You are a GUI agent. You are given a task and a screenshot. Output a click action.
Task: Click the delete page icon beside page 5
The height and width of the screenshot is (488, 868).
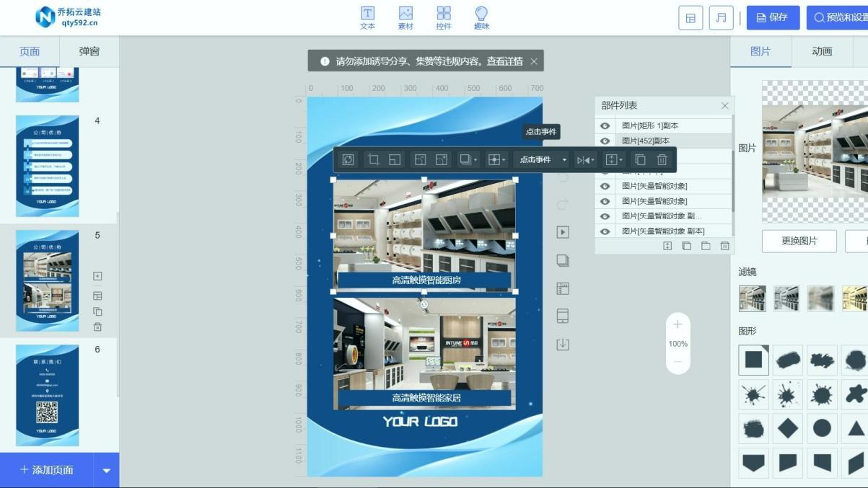97,327
